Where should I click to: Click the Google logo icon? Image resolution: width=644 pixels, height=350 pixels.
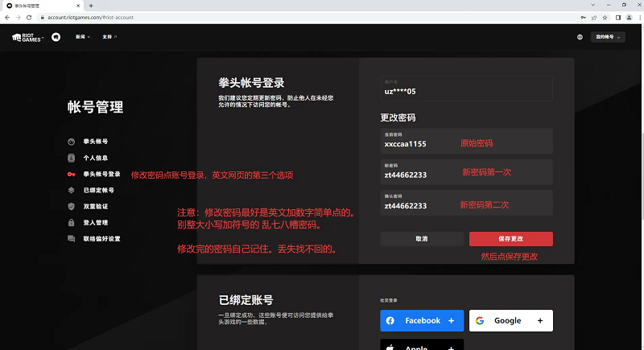(480, 320)
